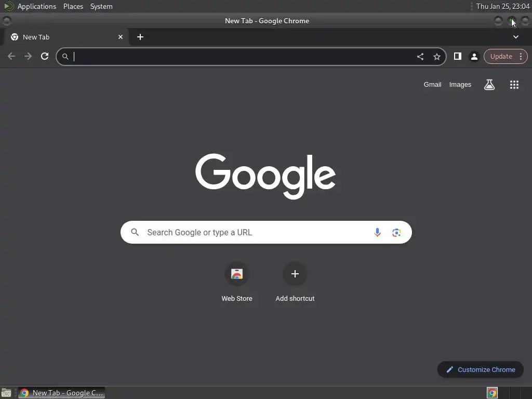Open the Web Store shortcut
This screenshot has width=532, height=399.
[x=237, y=282]
